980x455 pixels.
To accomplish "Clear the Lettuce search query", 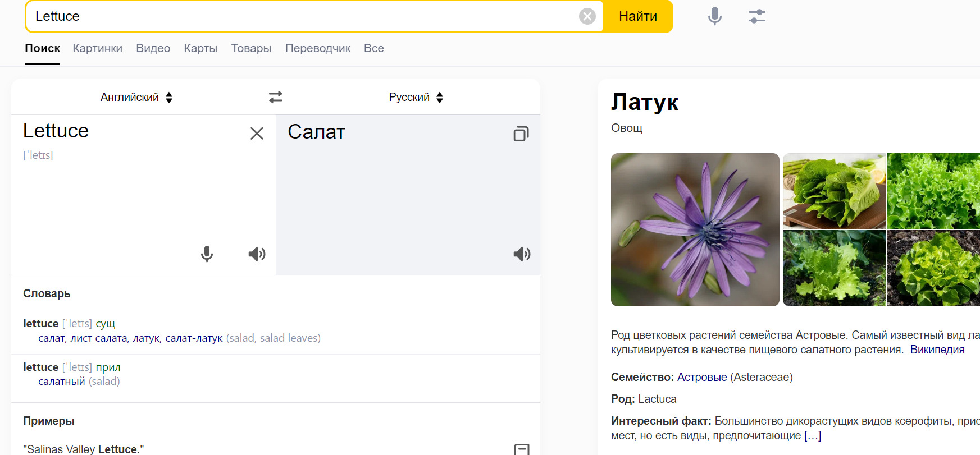I will [587, 16].
